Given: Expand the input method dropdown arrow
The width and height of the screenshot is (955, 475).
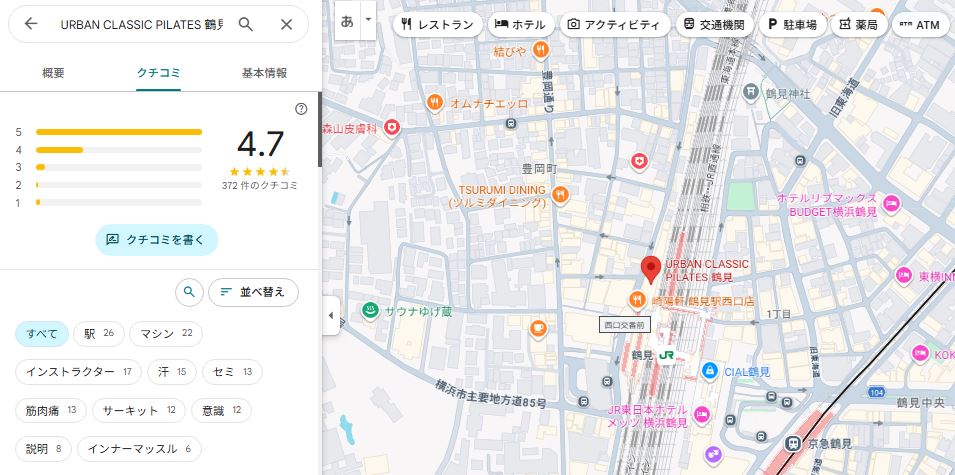Looking at the screenshot, I should 367,19.
